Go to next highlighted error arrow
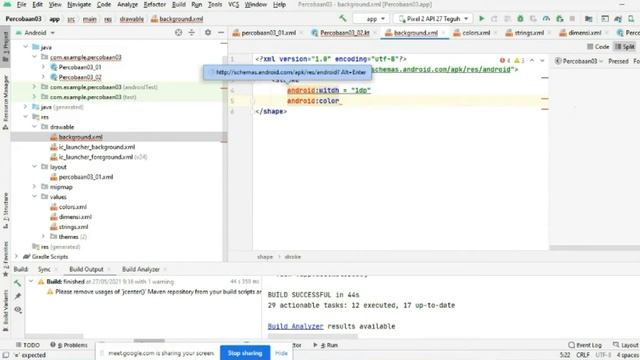Screen dimensions: 640x360 coord(542,60)
